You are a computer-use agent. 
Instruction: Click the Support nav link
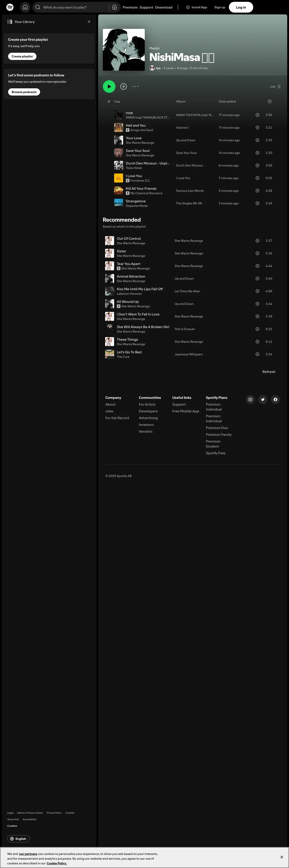tap(146, 7)
